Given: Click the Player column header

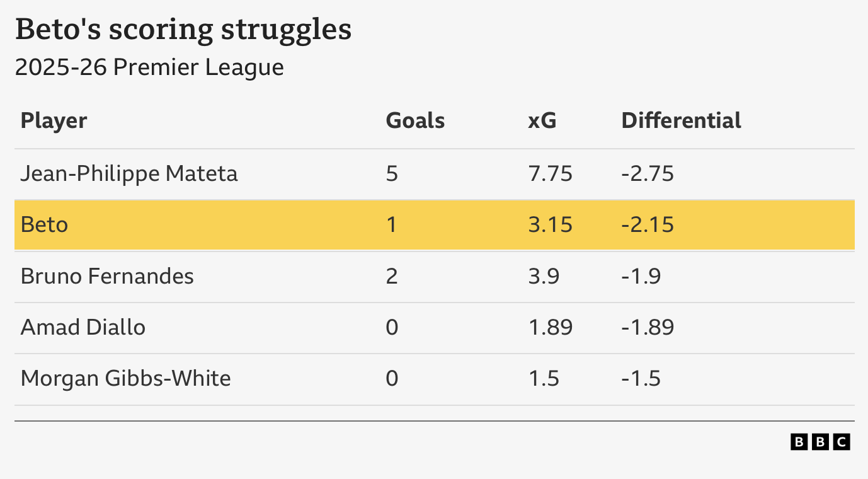Looking at the screenshot, I should click(54, 120).
